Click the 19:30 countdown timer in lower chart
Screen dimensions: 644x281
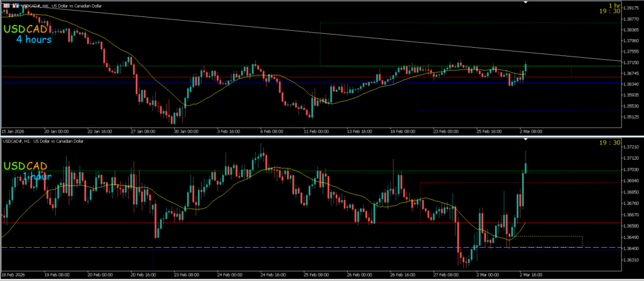(611, 143)
